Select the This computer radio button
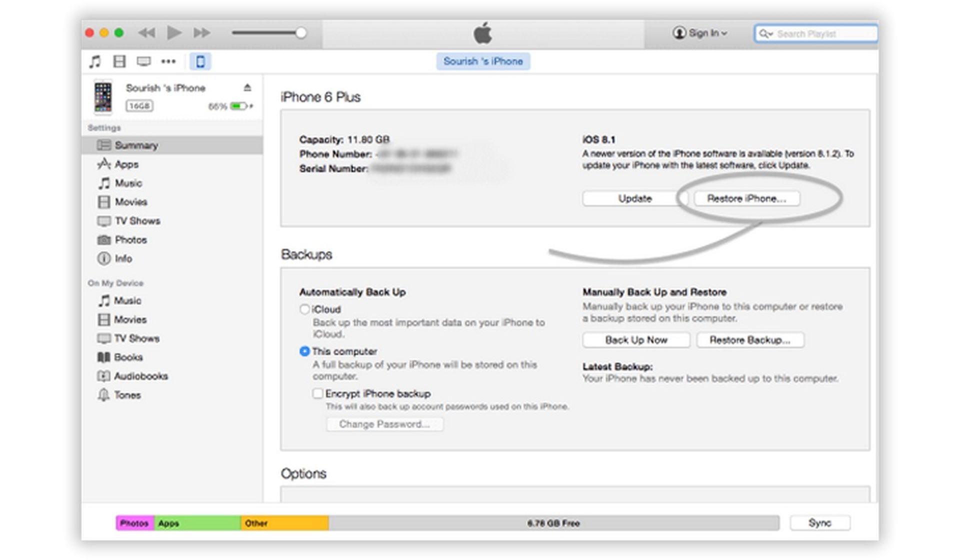Screen dimensions: 960x560 coord(304,351)
